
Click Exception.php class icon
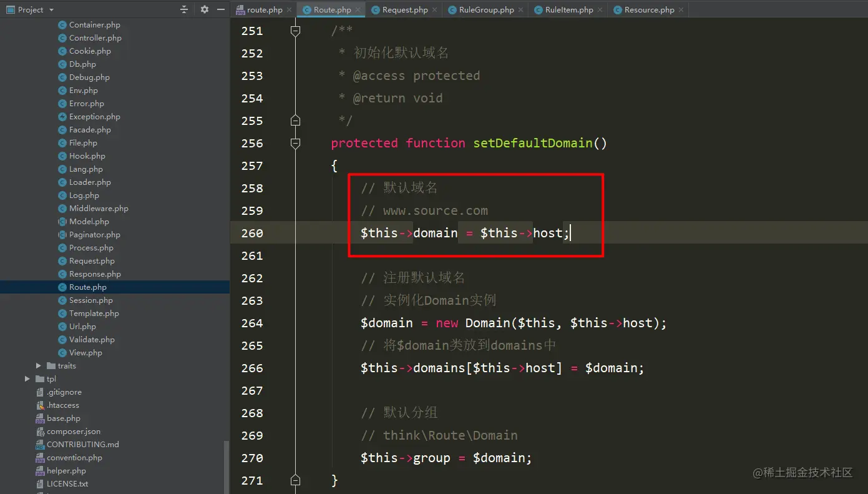[x=62, y=117]
